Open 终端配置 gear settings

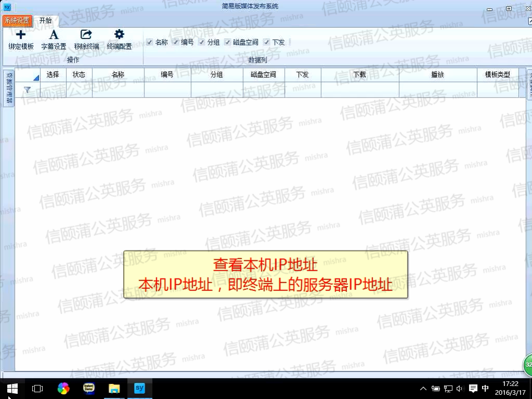(119, 35)
